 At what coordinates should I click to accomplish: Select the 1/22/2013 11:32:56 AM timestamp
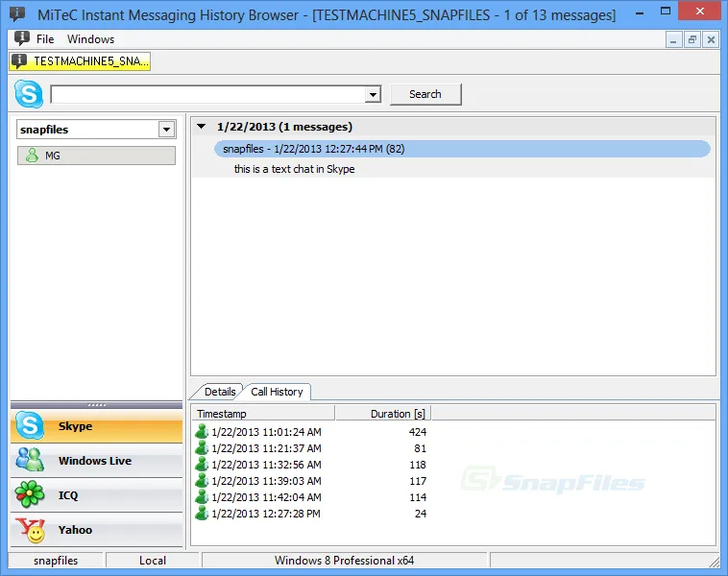(266, 464)
